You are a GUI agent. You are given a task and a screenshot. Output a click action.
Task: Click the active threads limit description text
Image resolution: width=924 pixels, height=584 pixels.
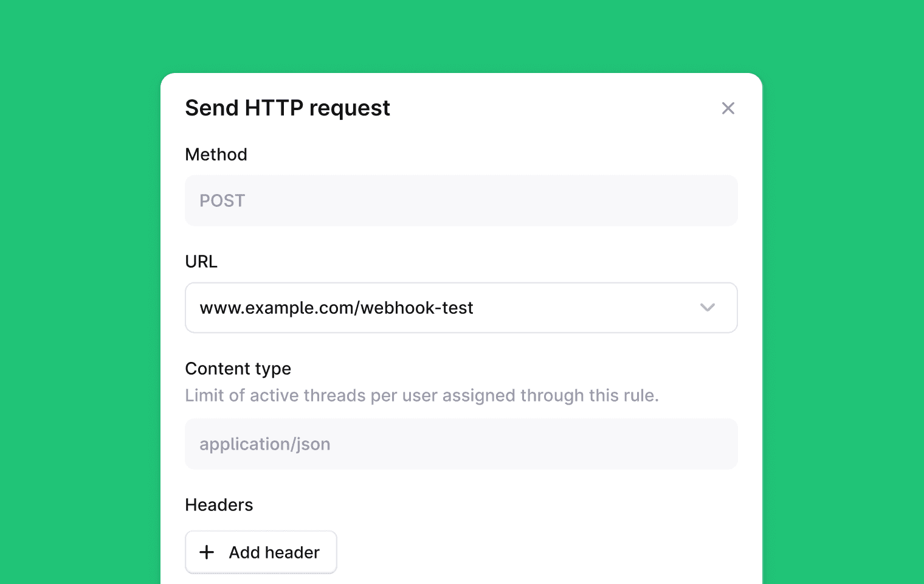coord(421,395)
